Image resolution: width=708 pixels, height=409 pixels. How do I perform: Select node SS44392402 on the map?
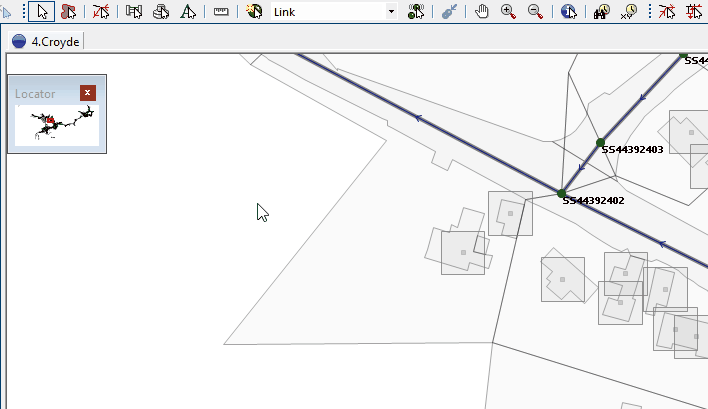coord(561,194)
